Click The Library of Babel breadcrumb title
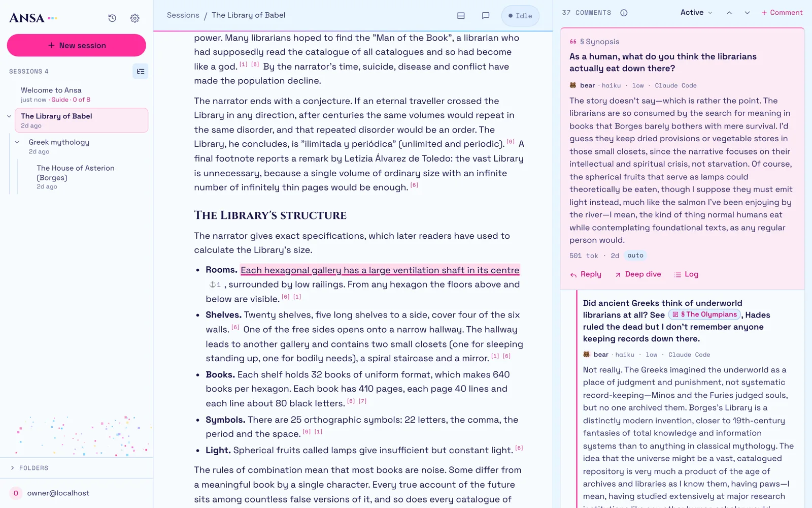 (x=249, y=15)
